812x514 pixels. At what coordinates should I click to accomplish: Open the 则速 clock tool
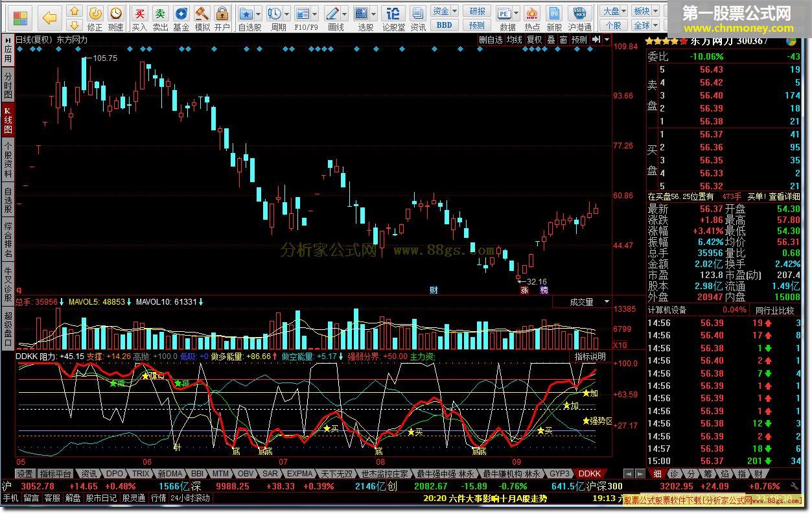pos(115,18)
